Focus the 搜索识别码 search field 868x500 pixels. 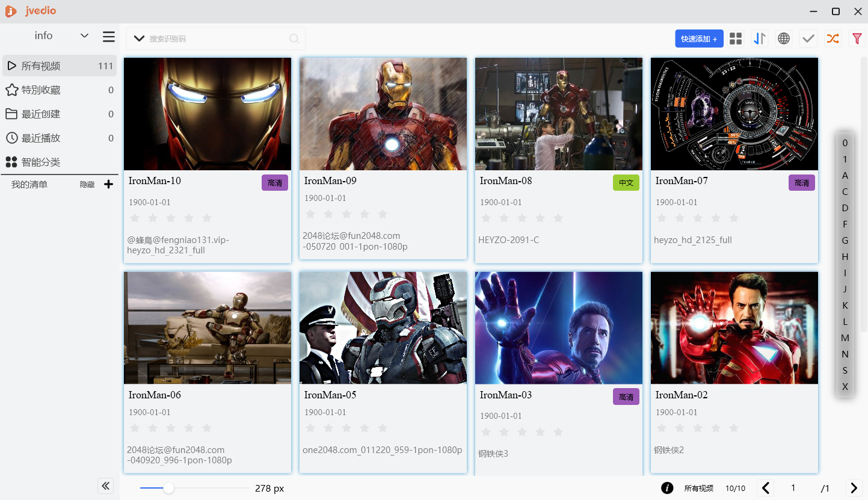coord(217,39)
